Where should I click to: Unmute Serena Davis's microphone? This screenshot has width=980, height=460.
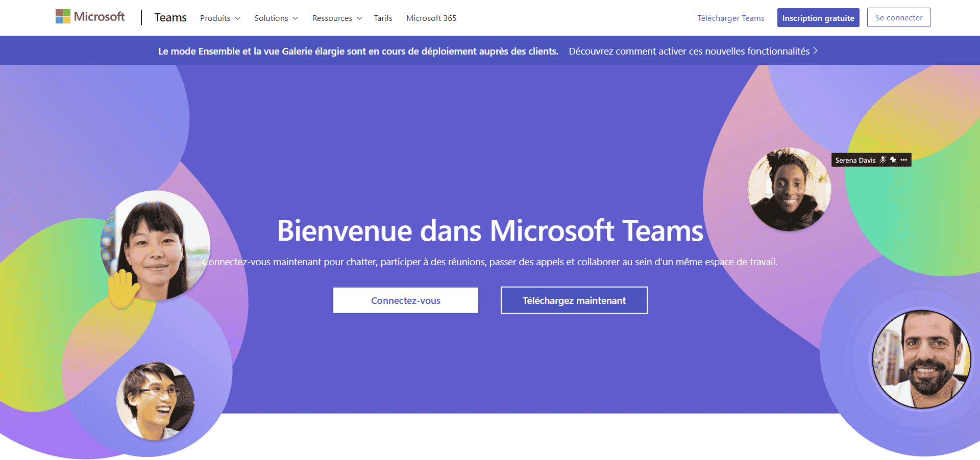pyautogui.click(x=883, y=160)
